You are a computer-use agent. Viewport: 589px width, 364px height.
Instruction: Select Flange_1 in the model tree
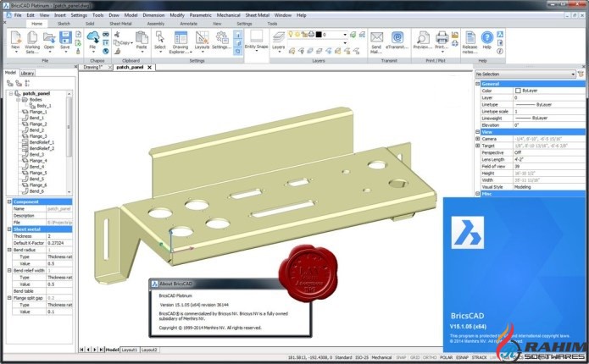(38, 112)
